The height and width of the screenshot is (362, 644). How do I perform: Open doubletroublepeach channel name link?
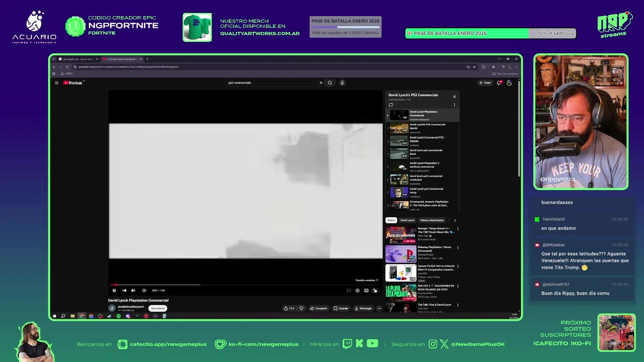(x=131, y=307)
